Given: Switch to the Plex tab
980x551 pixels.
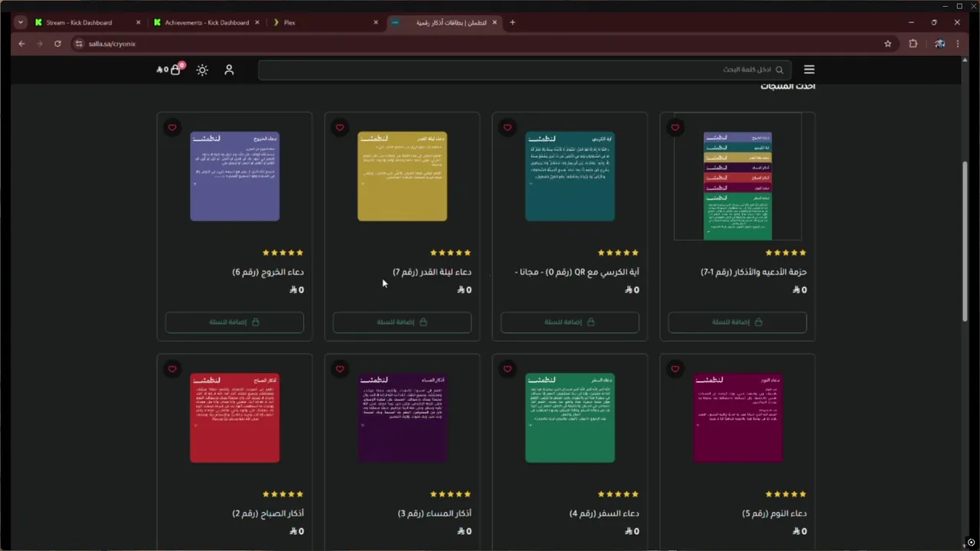Looking at the screenshot, I should click(x=289, y=22).
